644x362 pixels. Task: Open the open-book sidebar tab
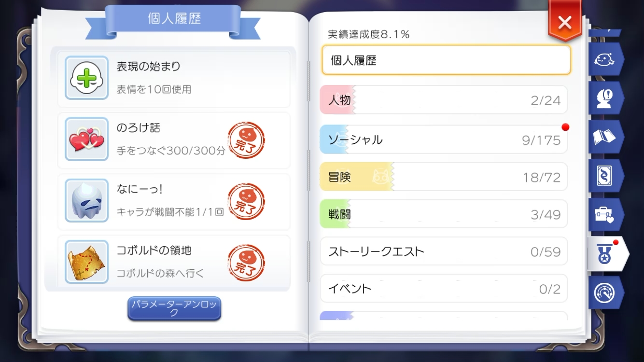pyautogui.click(x=604, y=137)
